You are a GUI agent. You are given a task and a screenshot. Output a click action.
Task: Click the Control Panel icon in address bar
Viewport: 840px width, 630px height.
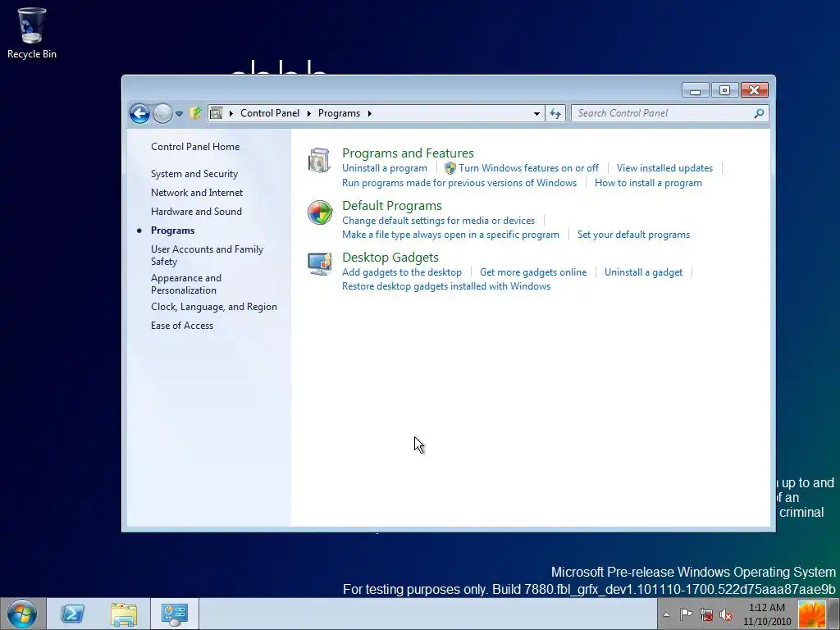(217, 113)
